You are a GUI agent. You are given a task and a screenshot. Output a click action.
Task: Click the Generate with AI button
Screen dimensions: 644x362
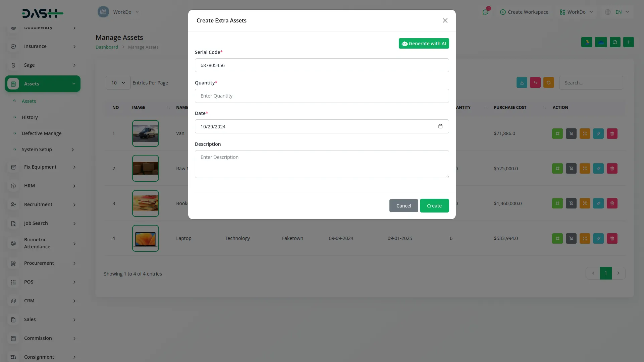(424, 43)
